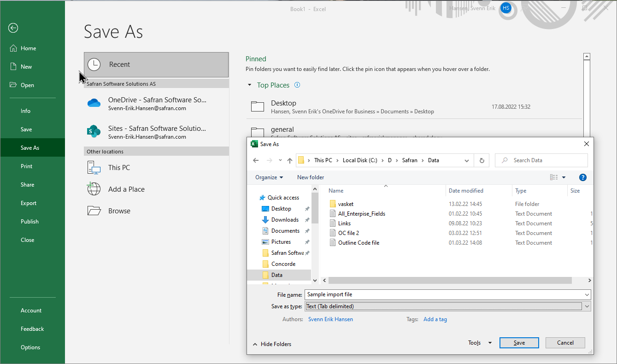Collapse the Top Places section
This screenshot has width=617, height=364.
(x=250, y=85)
